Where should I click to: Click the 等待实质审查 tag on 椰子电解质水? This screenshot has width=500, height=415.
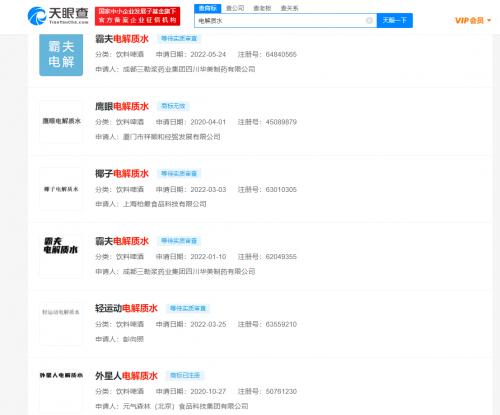coord(179,174)
